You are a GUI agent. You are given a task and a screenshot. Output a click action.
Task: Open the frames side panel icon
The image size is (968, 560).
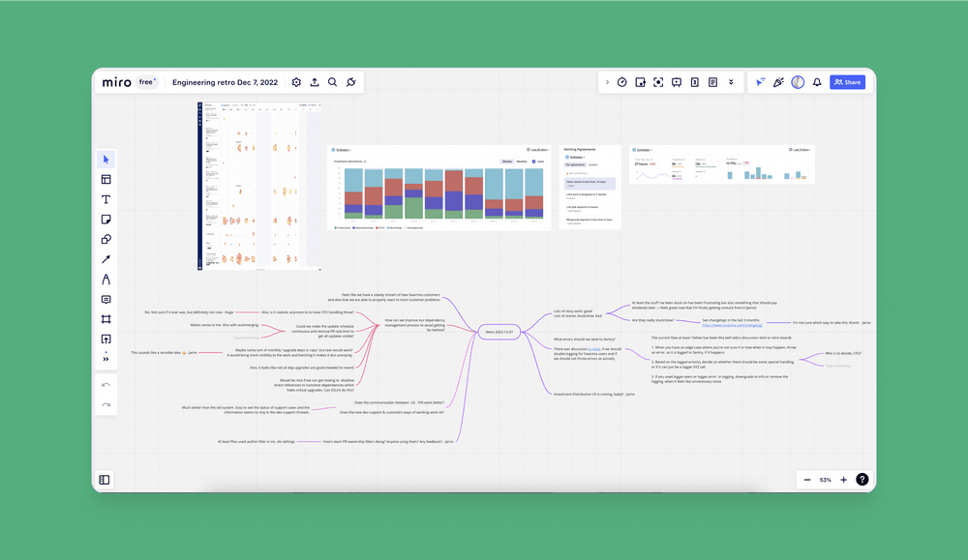click(105, 479)
